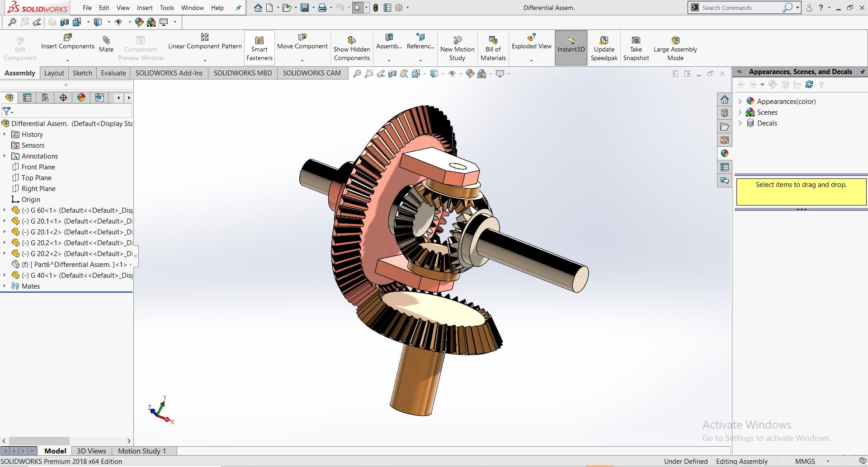The width and height of the screenshot is (868, 467).
Task: Expand the Annotations tree node
Action: pyautogui.click(x=5, y=156)
